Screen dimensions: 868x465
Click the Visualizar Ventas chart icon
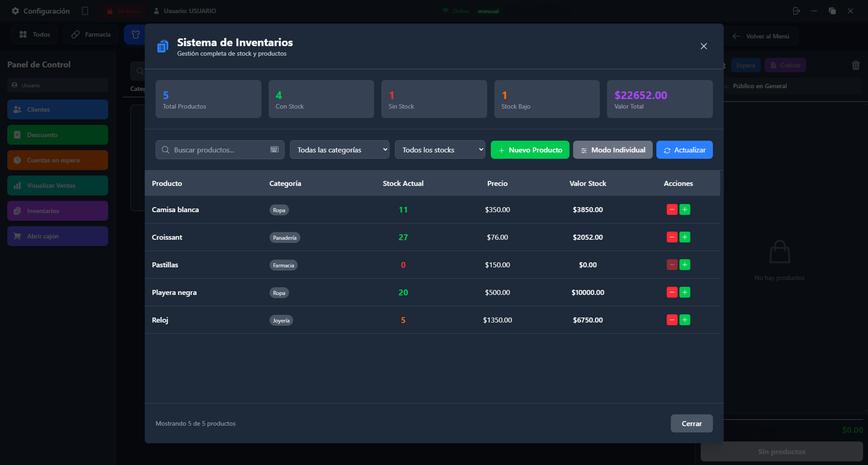point(18,185)
